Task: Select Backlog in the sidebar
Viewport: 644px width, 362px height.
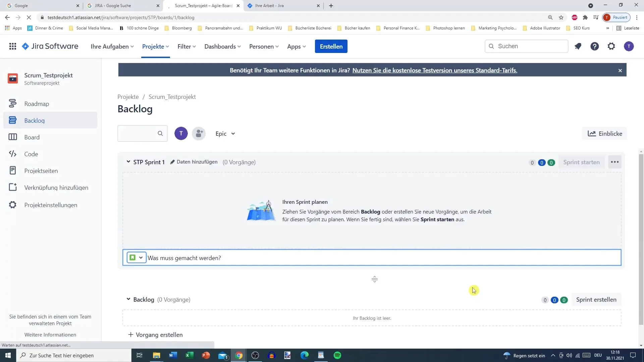Action: (50, 120)
